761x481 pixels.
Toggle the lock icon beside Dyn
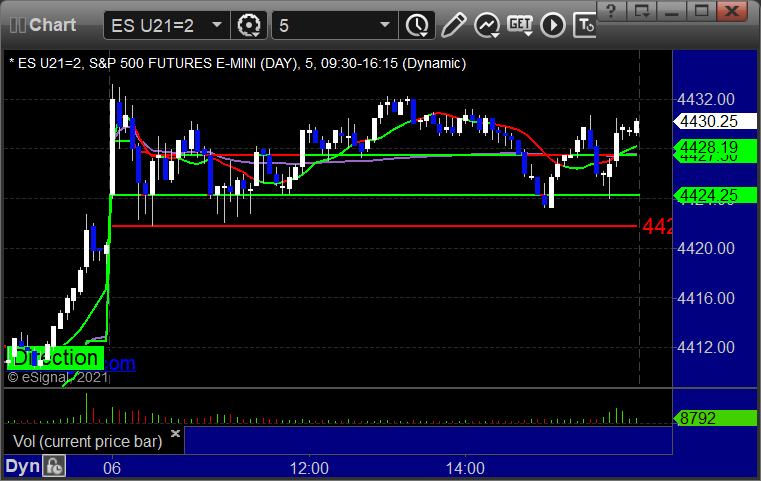pos(54,466)
